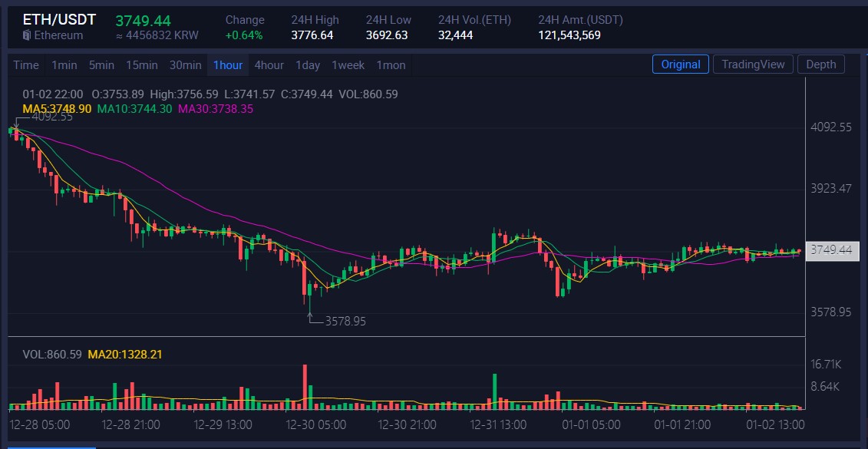This screenshot has height=449, width=868.
Task: Switch to the 1min interval
Action: tap(64, 65)
